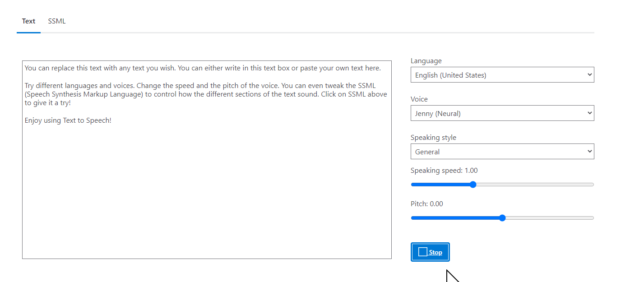Open the Voice dropdown showing Jenny (Neural)
This screenshot has width=644, height=282.
[x=502, y=113]
